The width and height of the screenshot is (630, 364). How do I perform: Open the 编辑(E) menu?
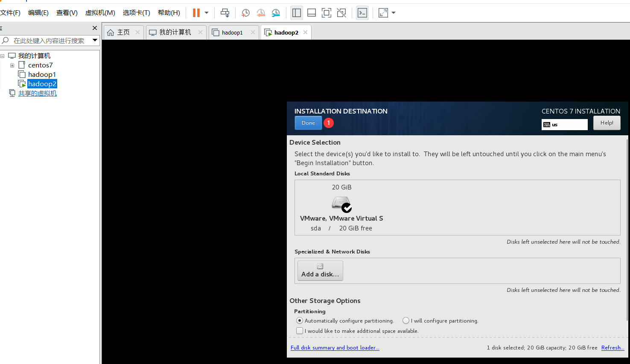tap(38, 13)
